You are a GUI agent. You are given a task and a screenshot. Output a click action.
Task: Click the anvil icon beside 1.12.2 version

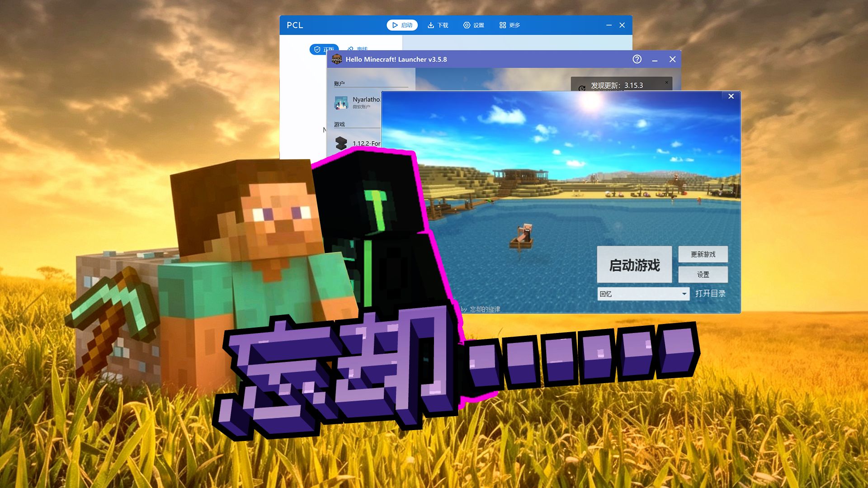click(341, 143)
